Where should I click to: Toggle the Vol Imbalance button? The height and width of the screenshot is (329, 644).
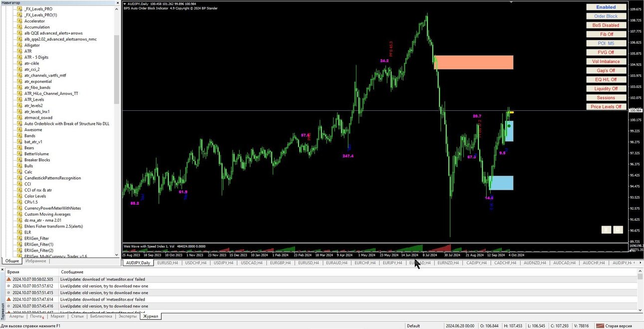[x=606, y=61]
